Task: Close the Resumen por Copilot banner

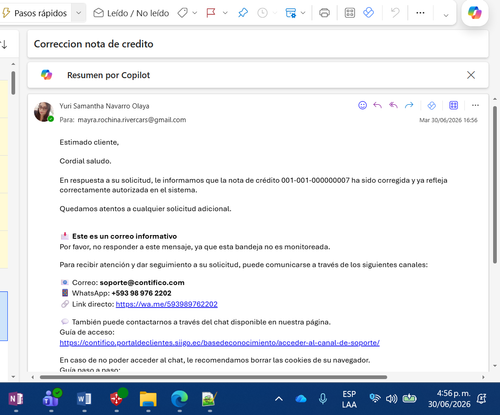Action: coord(471,75)
